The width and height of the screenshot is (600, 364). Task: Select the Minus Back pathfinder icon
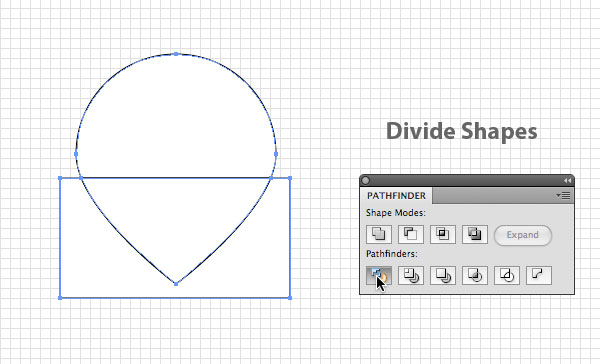tap(539, 275)
